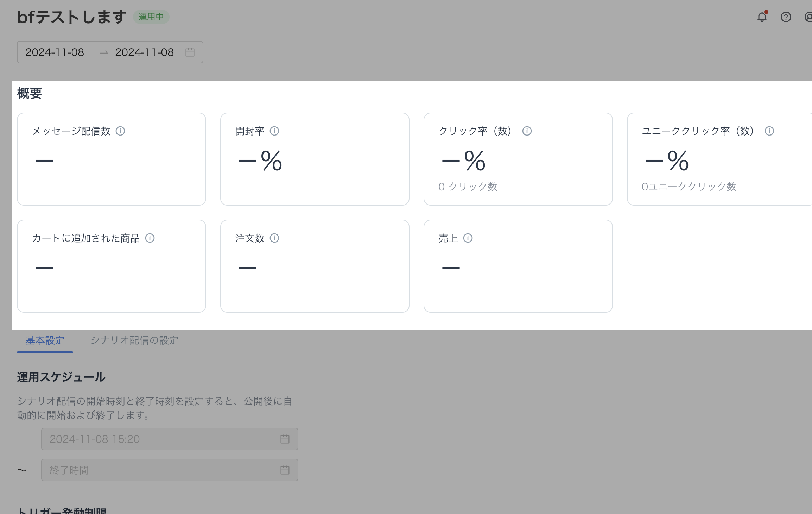812x514 pixels.
Task: Click info icon next to 売上
Action: [468, 238]
